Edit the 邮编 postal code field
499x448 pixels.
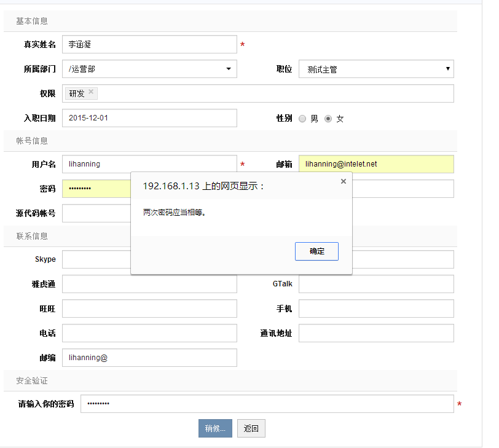[149, 358]
